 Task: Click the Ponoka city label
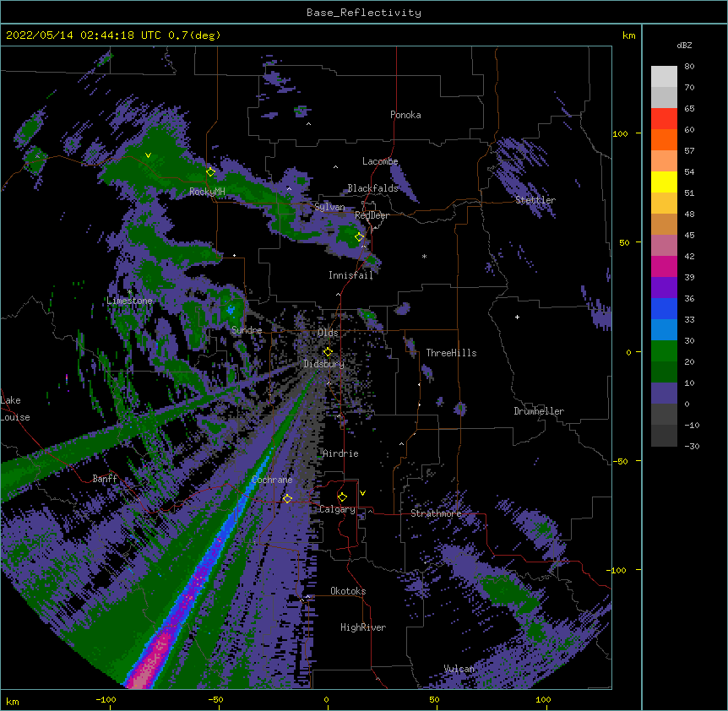405,115
